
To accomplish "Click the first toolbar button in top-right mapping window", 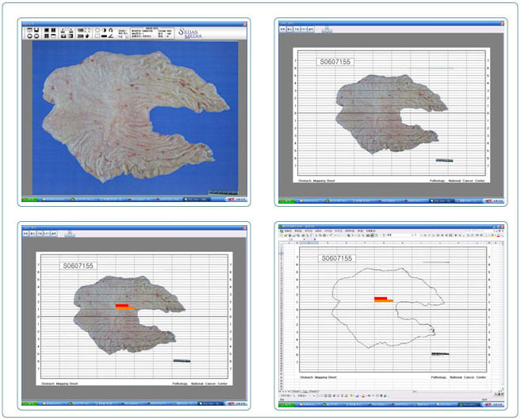I will 282,29.
